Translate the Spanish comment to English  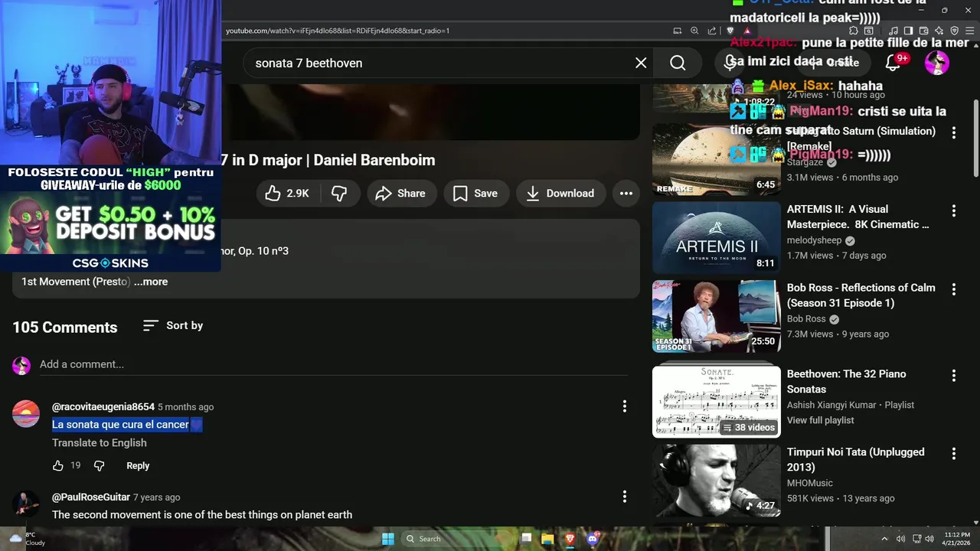pos(100,443)
